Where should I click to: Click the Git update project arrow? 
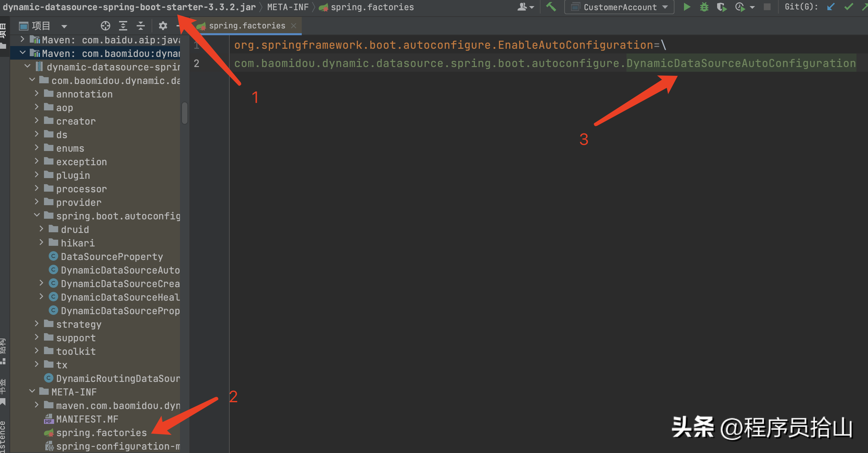pyautogui.click(x=830, y=7)
